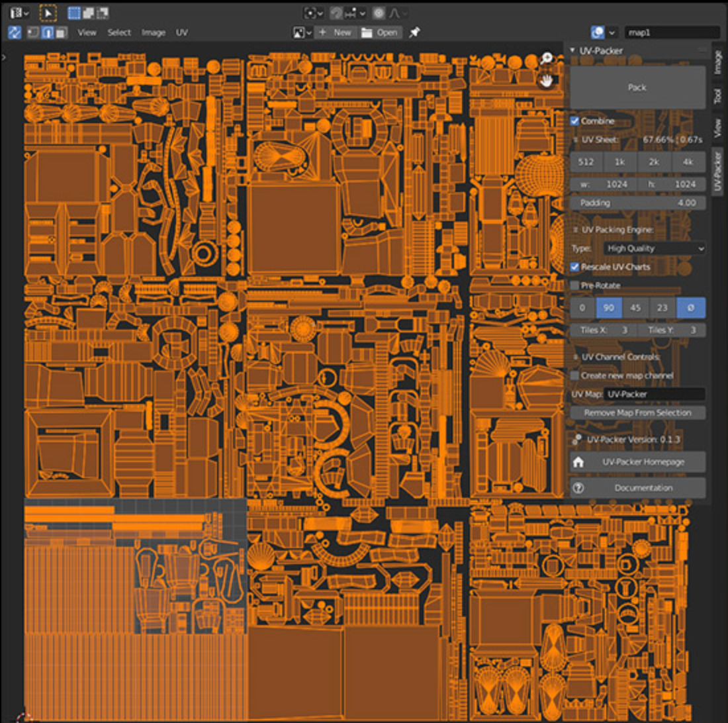
Task: Toggle the overlays icon in header
Action: pyautogui.click(x=598, y=32)
